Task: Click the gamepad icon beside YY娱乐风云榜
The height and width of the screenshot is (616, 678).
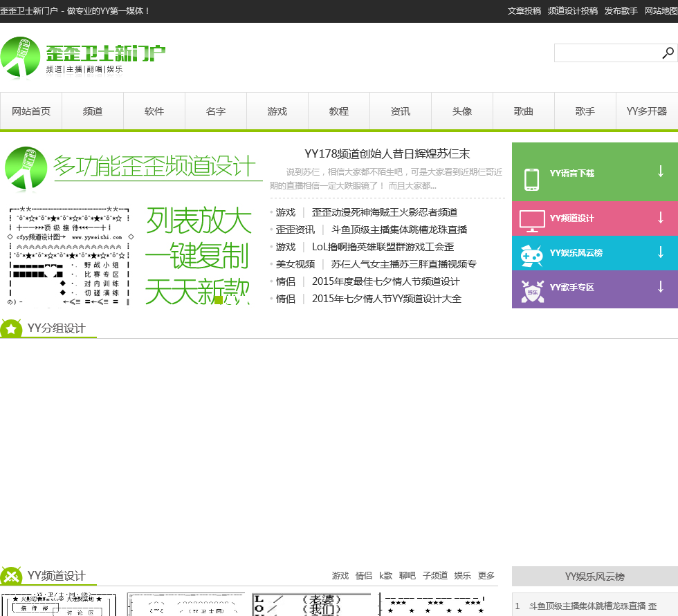Action: [x=531, y=255]
